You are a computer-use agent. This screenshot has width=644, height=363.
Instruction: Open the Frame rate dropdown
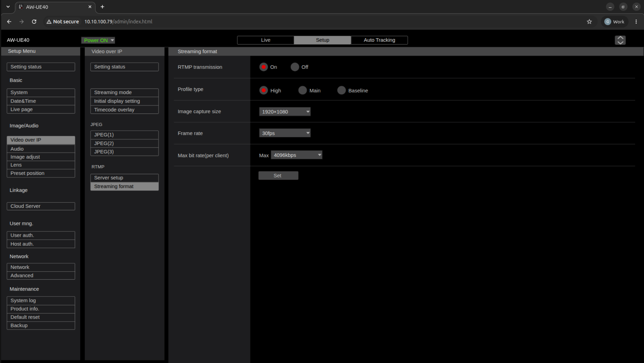click(285, 133)
